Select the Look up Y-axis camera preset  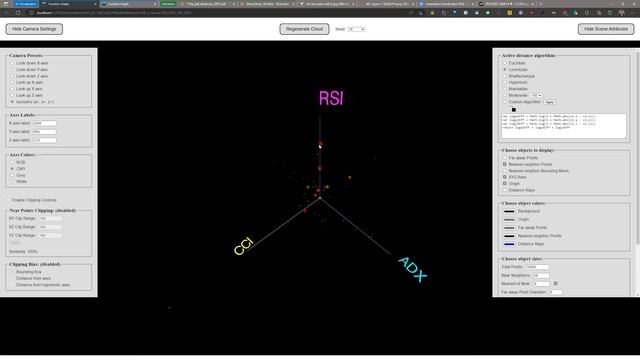[x=12, y=89]
